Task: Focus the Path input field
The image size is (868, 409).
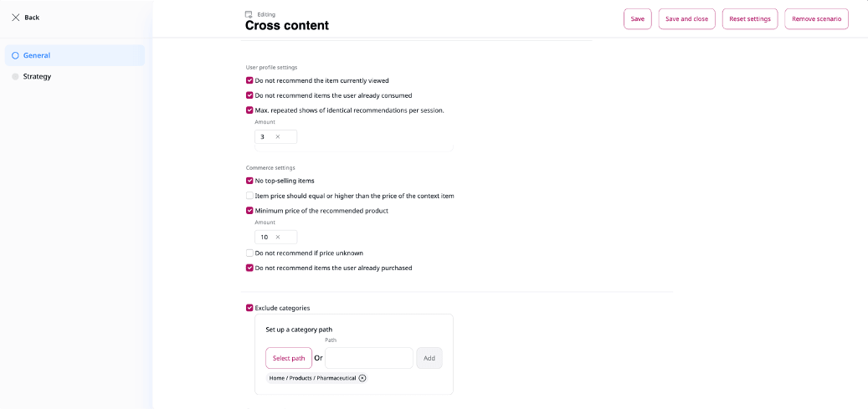Action: (x=369, y=358)
